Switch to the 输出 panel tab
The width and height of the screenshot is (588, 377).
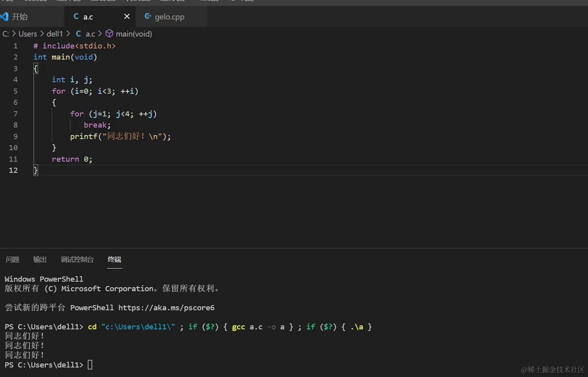pyautogui.click(x=40, y=259)
